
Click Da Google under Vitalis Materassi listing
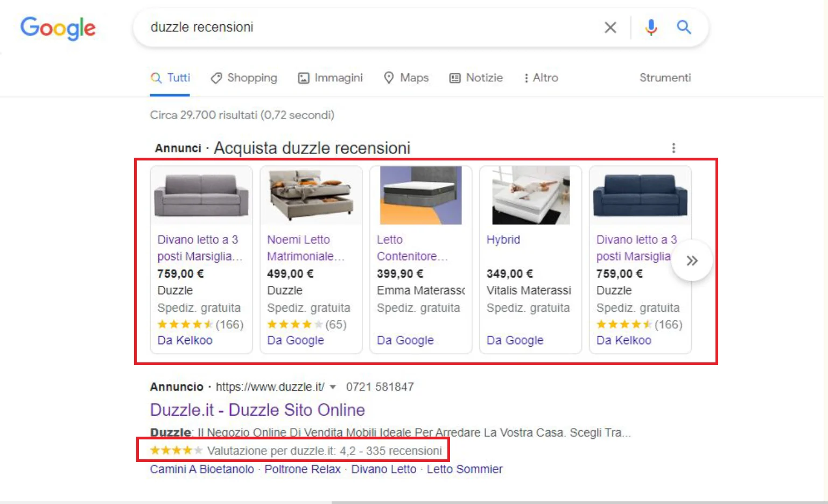pyautogui.click(x=515, y=340)
